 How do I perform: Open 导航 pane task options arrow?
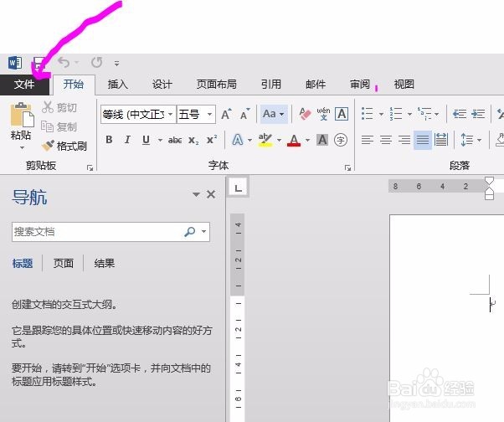point(196,194)
